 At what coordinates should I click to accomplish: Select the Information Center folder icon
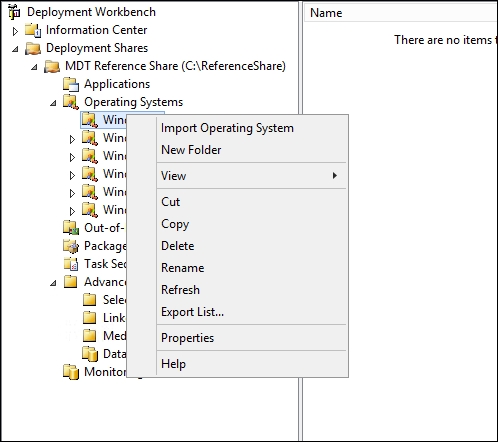point(33,30)
